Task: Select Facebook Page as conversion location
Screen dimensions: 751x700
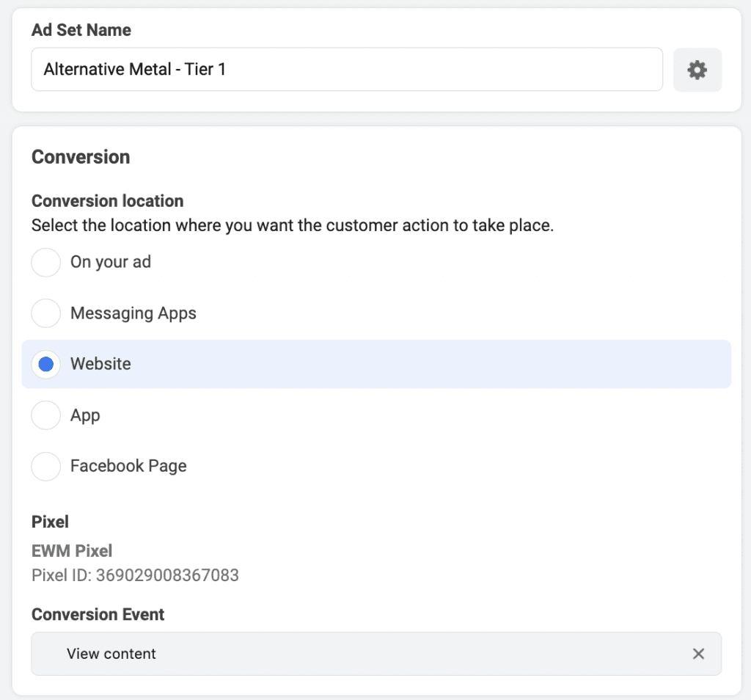Action: (46, 466)
